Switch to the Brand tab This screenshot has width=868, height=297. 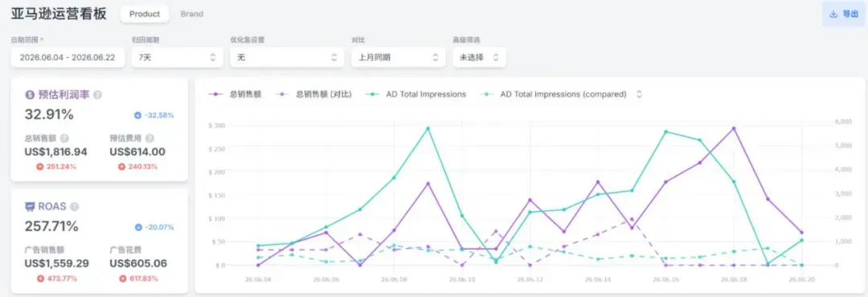(x=191, y=14)
